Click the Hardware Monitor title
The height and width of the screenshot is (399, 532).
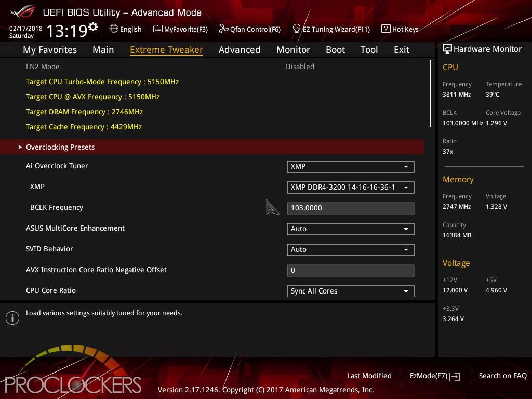click(487, 49)
